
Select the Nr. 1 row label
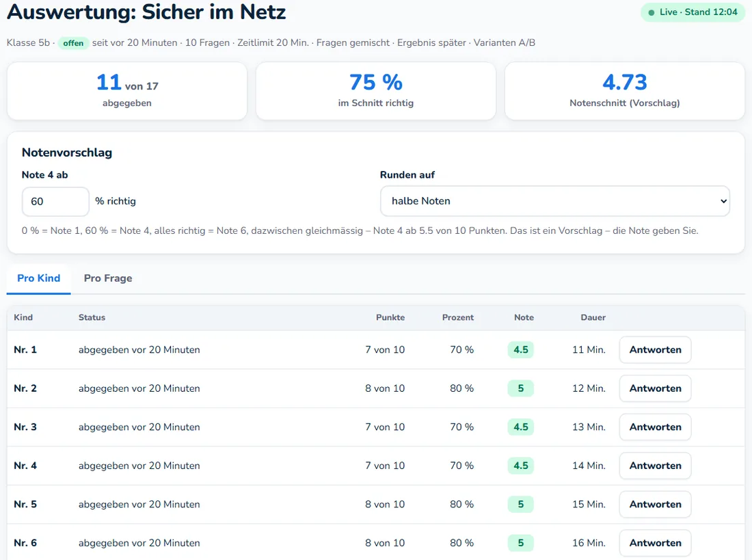tap(25, 350)
